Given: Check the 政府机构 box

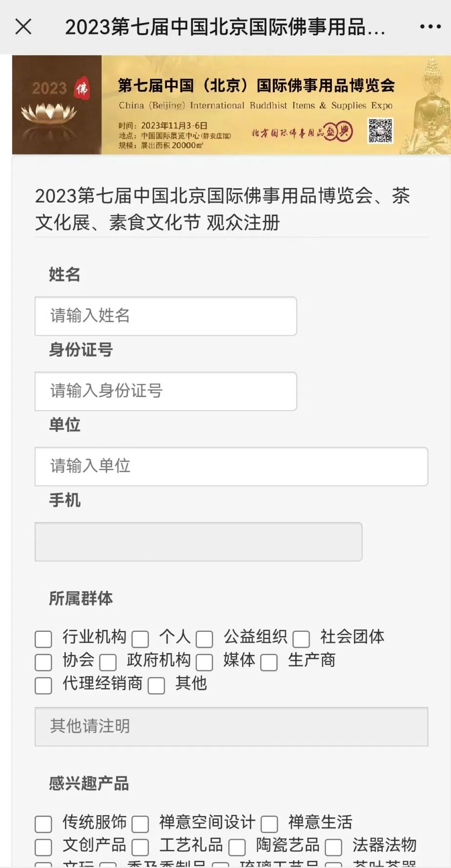Looking at the screenshot, I should (x=108, y=662).
